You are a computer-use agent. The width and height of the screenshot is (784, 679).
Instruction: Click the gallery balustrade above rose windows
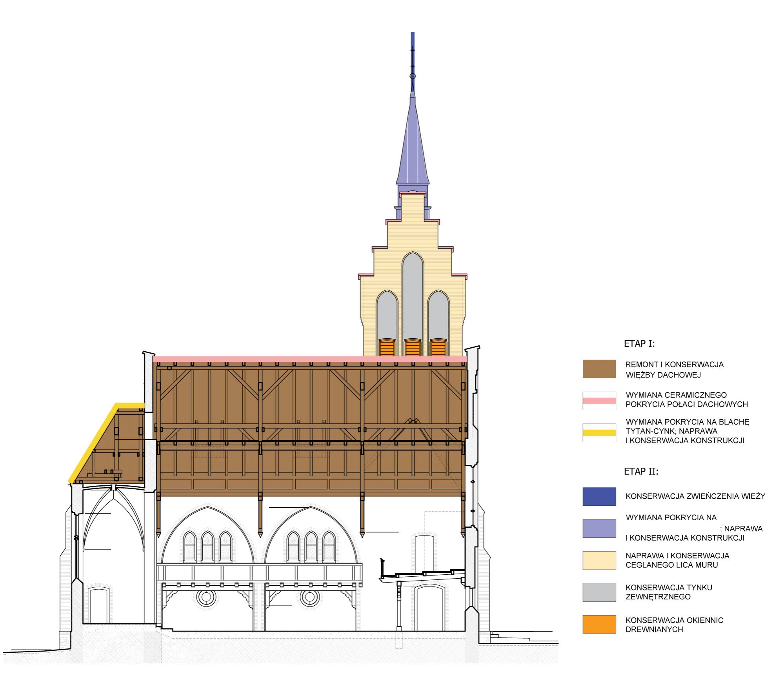259,573
